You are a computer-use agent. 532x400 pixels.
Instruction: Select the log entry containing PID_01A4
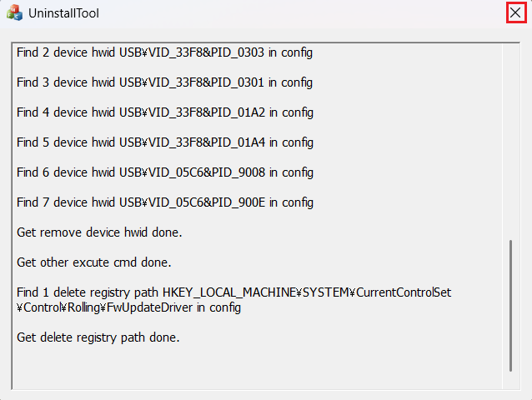(164, 142)
